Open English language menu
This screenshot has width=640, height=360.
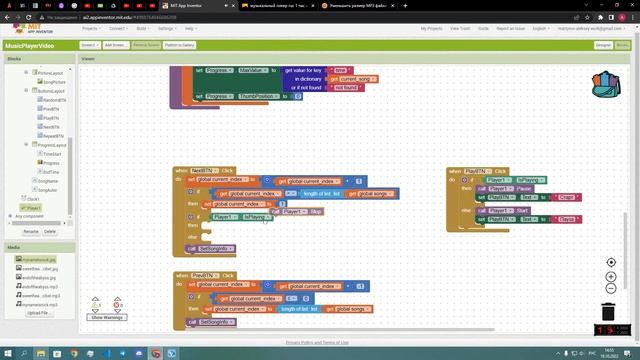tap(540, 29)
